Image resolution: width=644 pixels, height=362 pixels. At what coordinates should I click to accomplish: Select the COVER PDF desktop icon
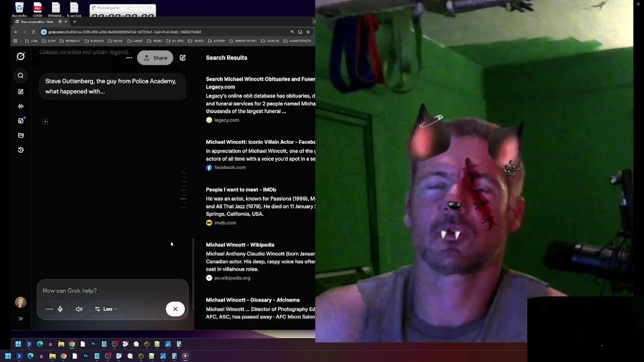(38, 10)
